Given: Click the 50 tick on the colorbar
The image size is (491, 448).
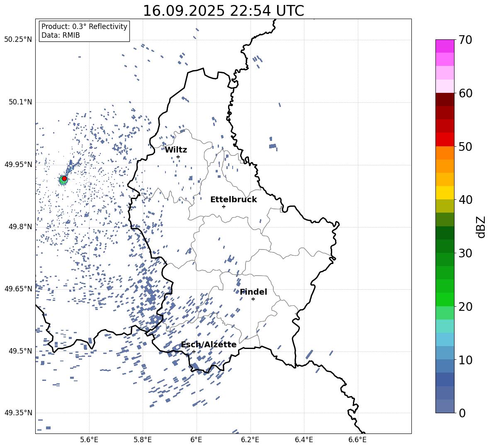Looking at the screenshot, I should [x=465, y=146].
